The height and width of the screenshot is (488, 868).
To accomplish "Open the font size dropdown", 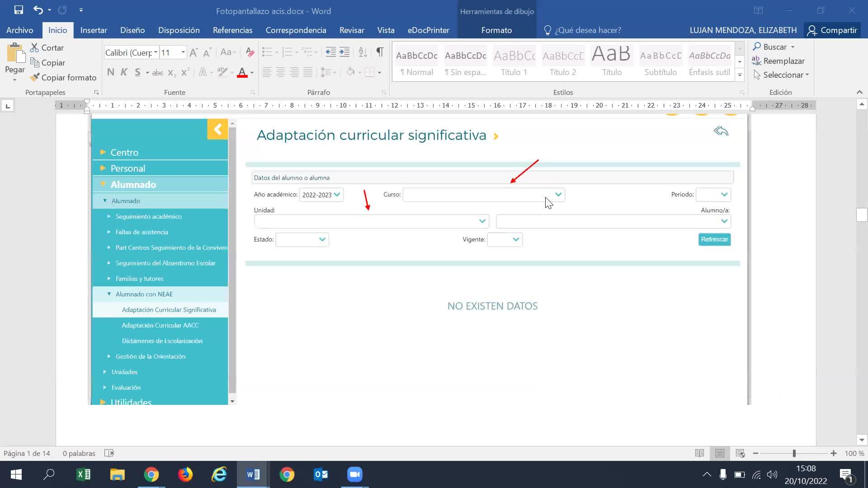I will pos(183,52).
